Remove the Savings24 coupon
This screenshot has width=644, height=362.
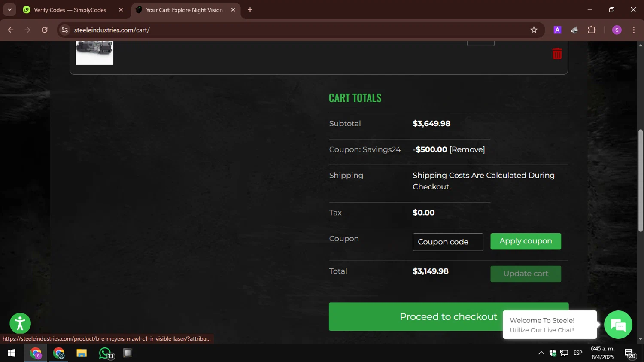[x=467, y=149]
